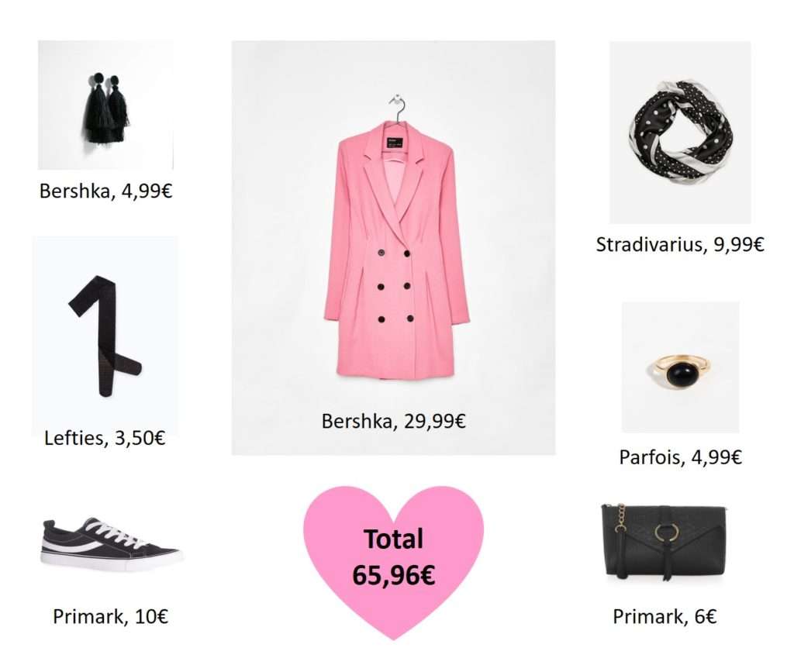The image size is (794, 672).
Task: Open the black clutch bag image
Action: [x=665, y=541]
